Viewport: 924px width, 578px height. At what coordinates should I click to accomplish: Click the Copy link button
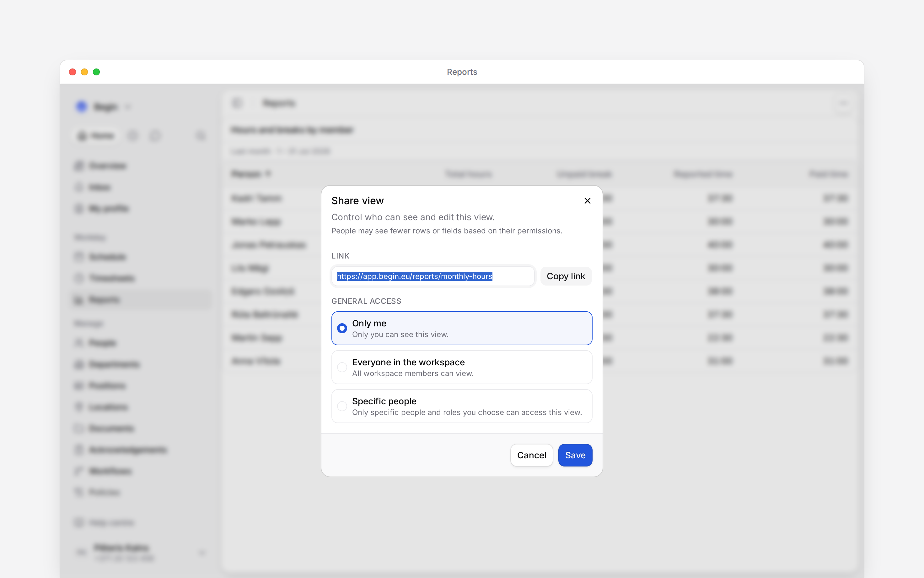(566, 276)
